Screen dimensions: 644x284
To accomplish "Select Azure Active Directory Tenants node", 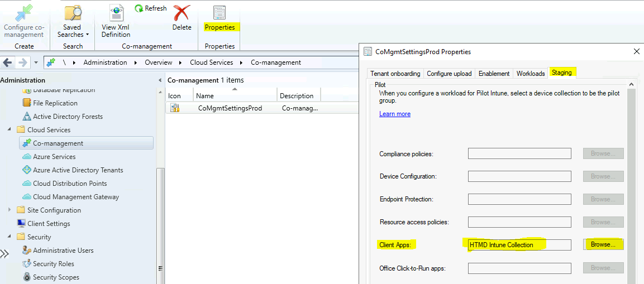I will [78, 170].
